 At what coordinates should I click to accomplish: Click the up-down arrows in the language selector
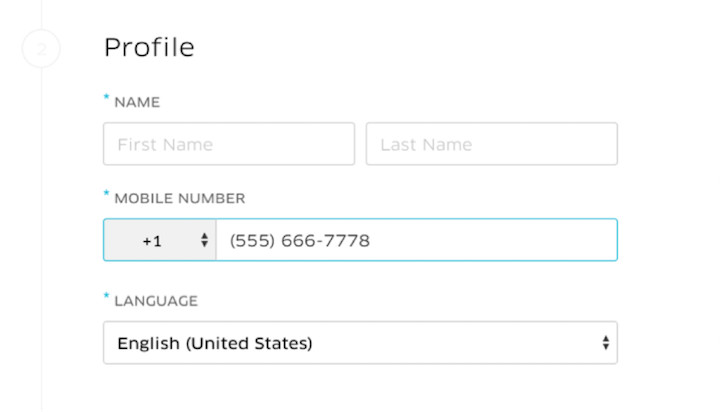coord(606,343)
